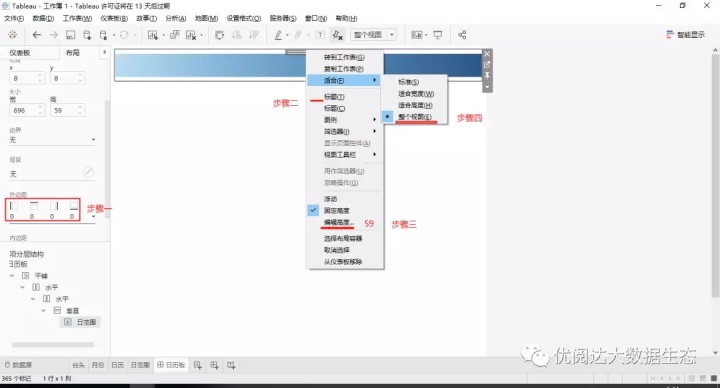
Task: Click the x position input field
Action: pos(27,79)
